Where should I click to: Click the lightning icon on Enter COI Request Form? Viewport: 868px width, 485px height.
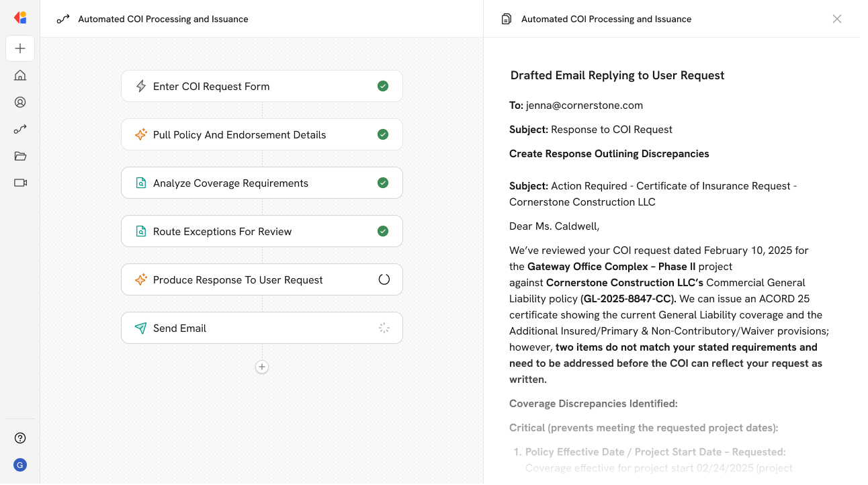pyautogui.click(x=141, y=86)
